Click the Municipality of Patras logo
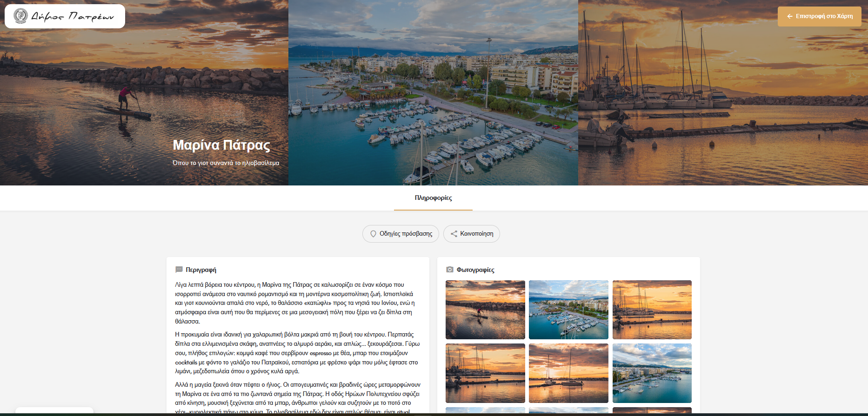This screenshot has width=868, height=416. [x=65, y=16]
